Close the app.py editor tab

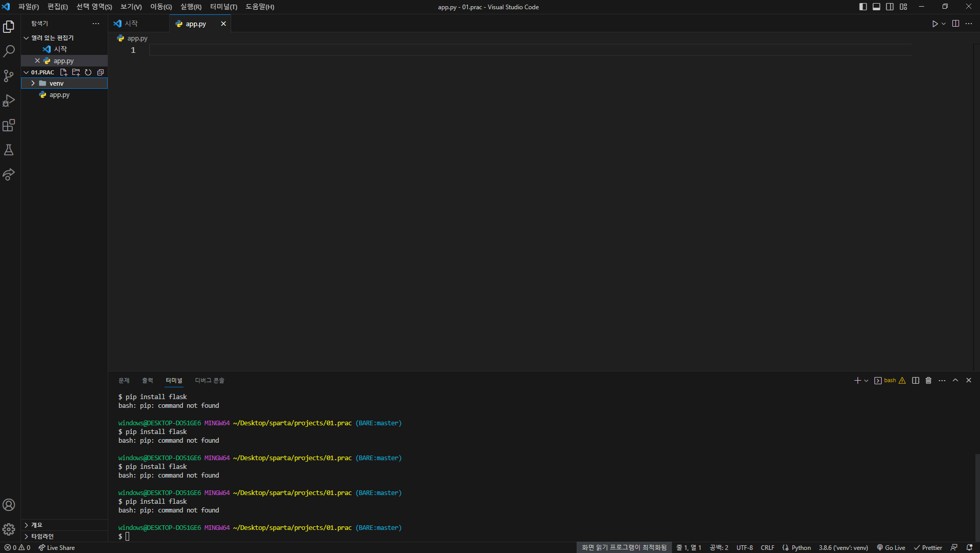tap(223, 24)
